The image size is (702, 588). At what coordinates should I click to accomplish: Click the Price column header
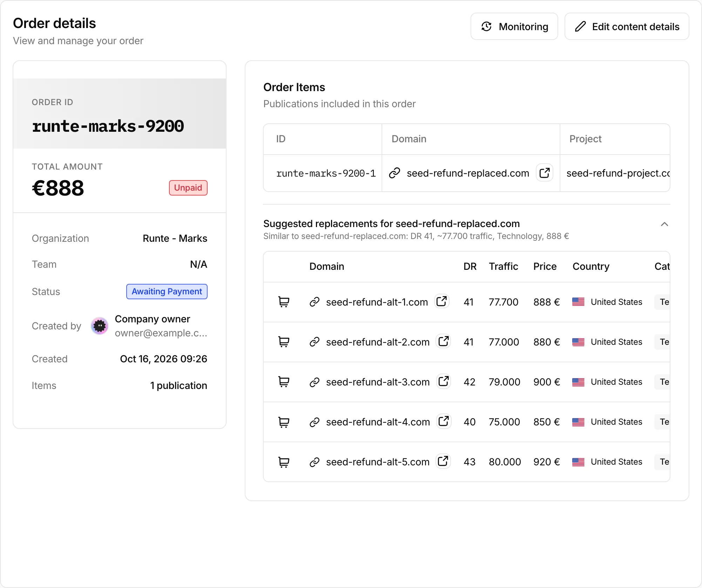click(x=545, y=266)
